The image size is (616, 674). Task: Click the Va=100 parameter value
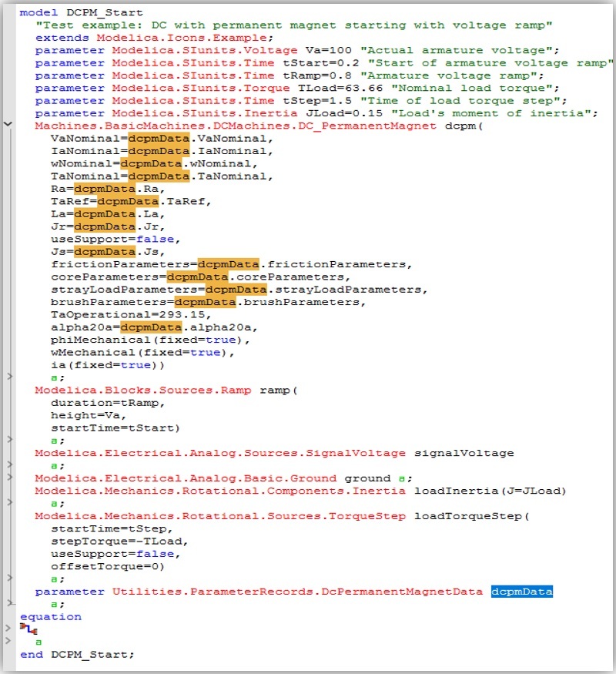[328, 50]
